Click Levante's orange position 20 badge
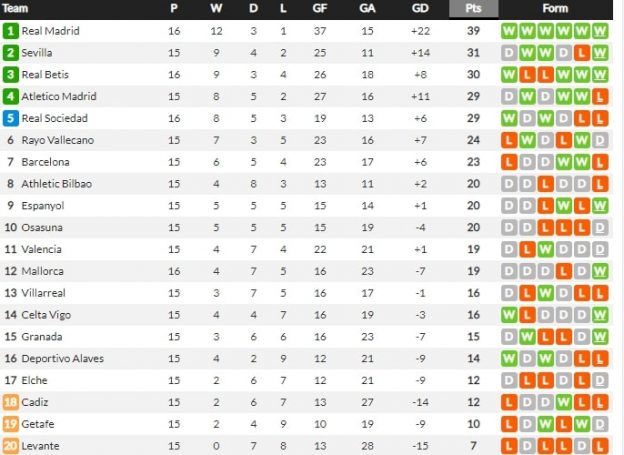Viewport: 624px width, 455px height. [10, 446]
